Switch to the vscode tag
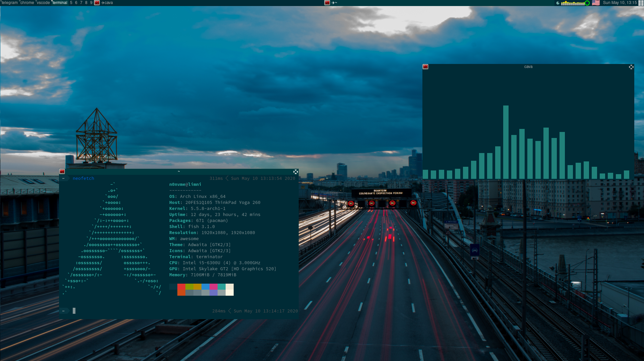Screen dimensions: 644x361 [43, 3]
